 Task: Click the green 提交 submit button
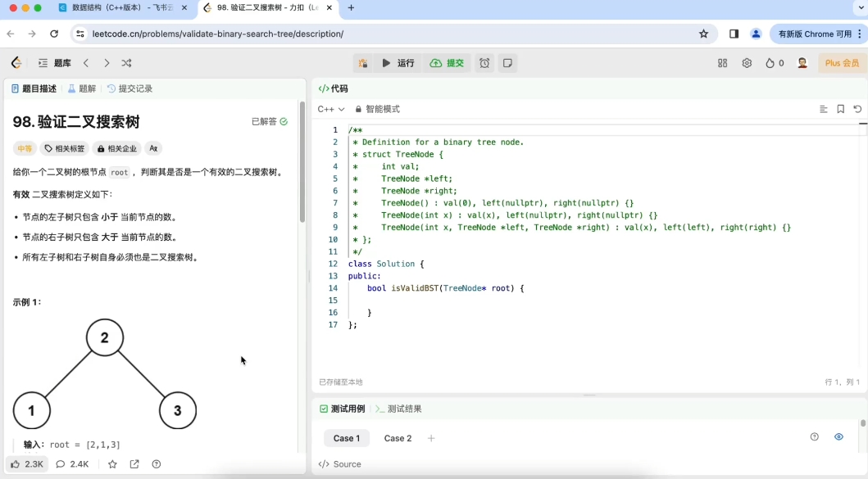(x=448, y=63)
